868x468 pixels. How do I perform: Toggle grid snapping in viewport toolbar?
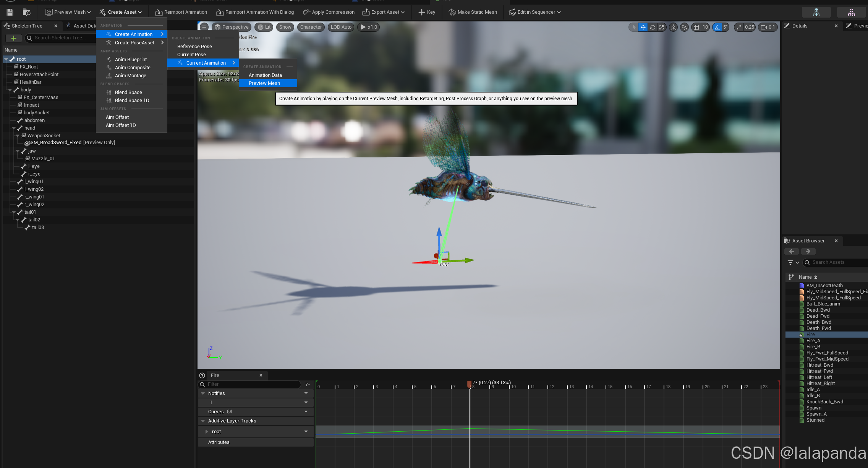click(696, 27)
